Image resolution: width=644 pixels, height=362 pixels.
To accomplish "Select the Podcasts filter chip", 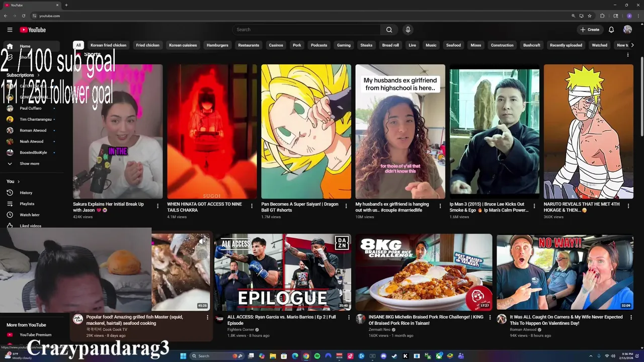I will 319,45.
